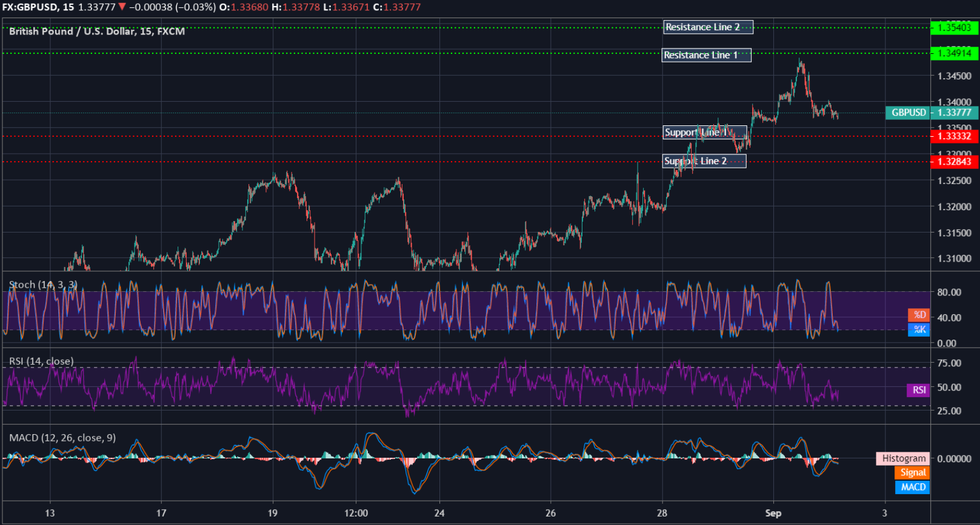
Task: Click the 28 date on time axis
Action: point(662,513)
